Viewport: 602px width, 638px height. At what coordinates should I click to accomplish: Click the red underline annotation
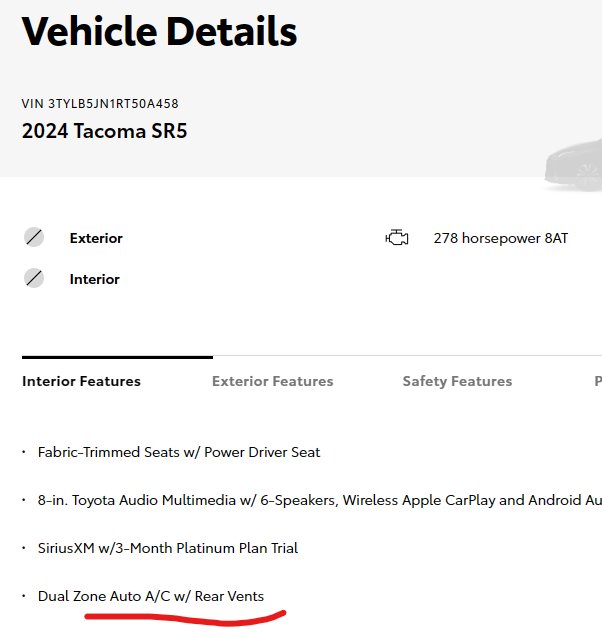(185, 616)
